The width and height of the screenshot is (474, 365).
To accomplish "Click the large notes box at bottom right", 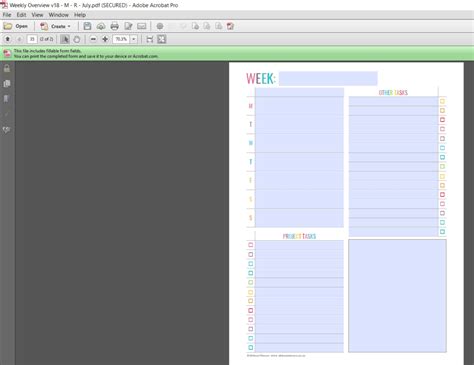I will pyautogui.click(x=397, y=296).
